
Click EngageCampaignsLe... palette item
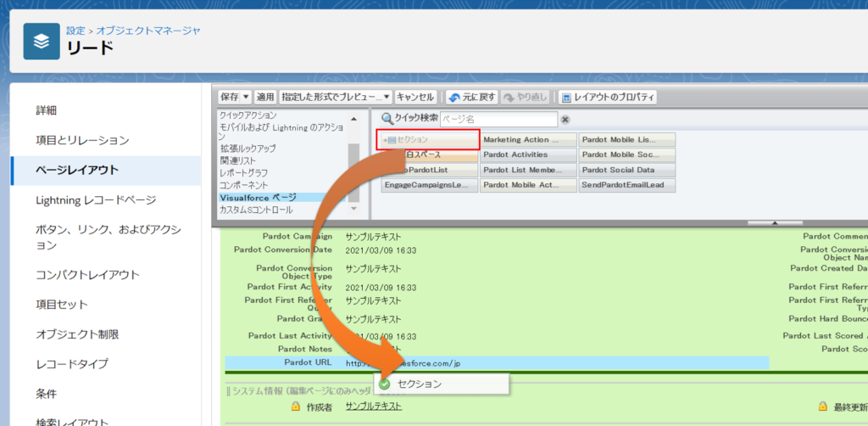(429, 185)
